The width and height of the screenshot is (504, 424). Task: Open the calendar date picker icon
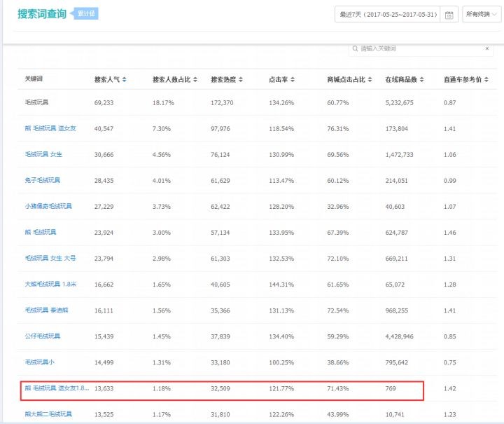click(449, 15)
